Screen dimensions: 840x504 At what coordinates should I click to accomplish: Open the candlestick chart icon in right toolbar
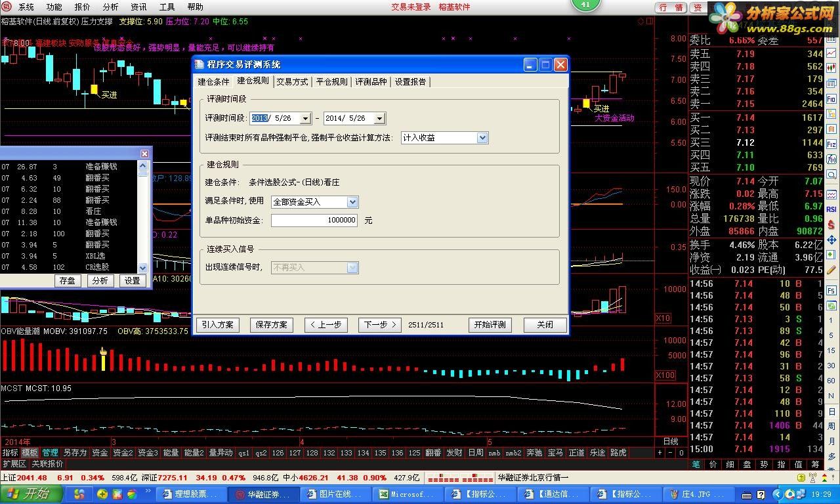[831, 68]
